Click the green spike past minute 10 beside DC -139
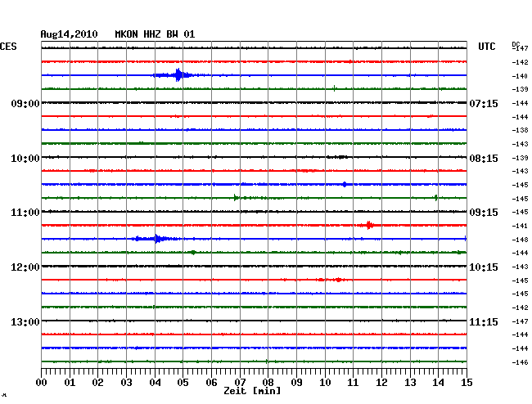Screen dimensions: 532x404 tap(334, 88)
